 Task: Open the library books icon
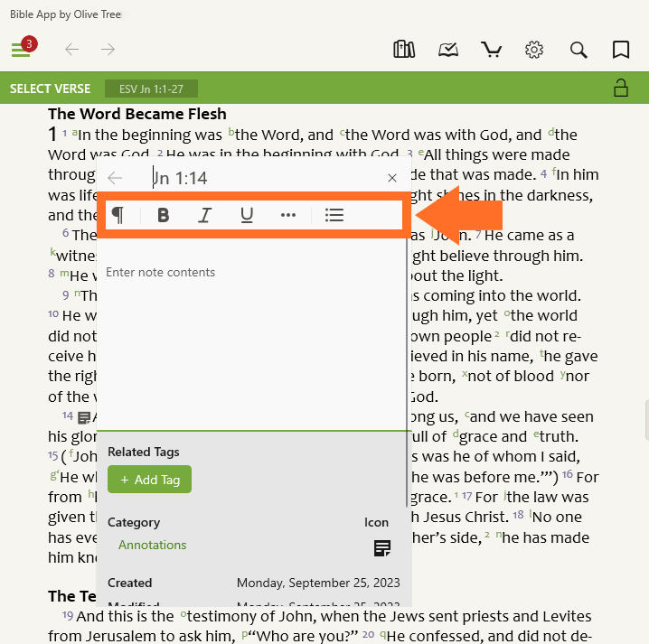pyautogui.click(x=404, y=50)
